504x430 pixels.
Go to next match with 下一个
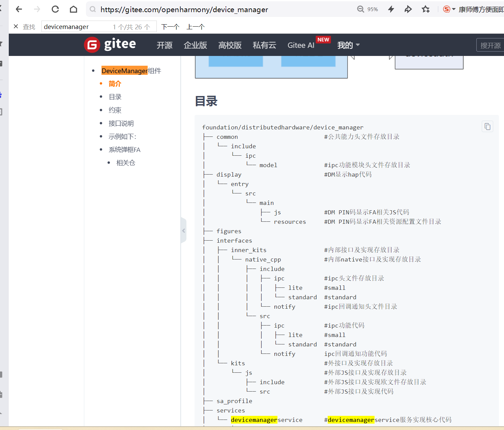pyautogui.click(x=170, y=27)
